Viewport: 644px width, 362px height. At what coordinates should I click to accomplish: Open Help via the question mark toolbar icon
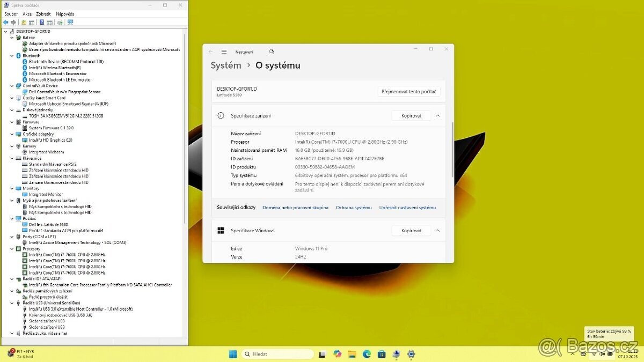[42, 22]
